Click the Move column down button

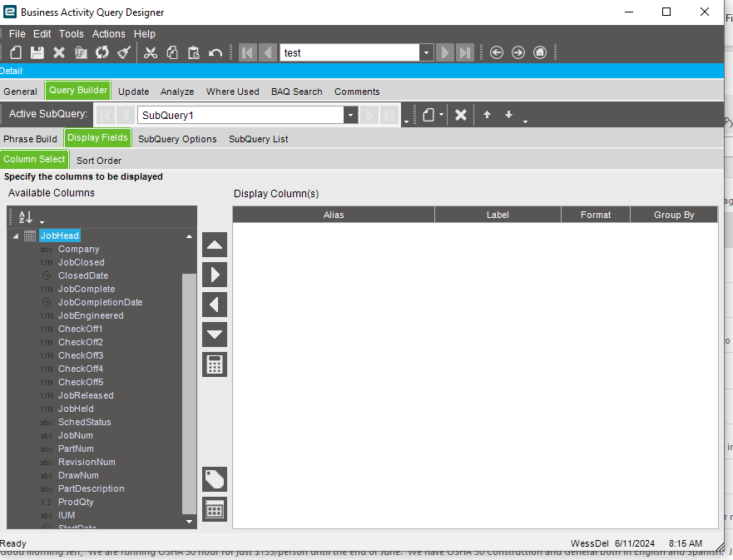[215, 335]
